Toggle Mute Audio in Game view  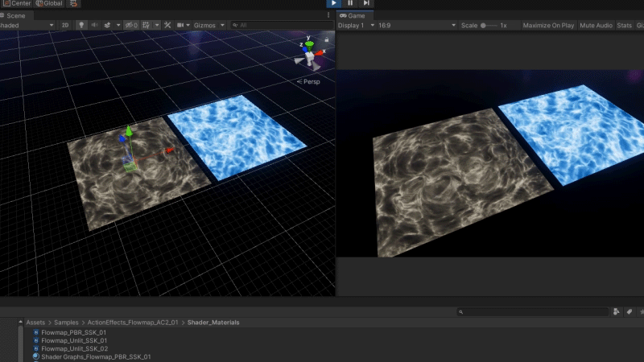coord(596,25)
